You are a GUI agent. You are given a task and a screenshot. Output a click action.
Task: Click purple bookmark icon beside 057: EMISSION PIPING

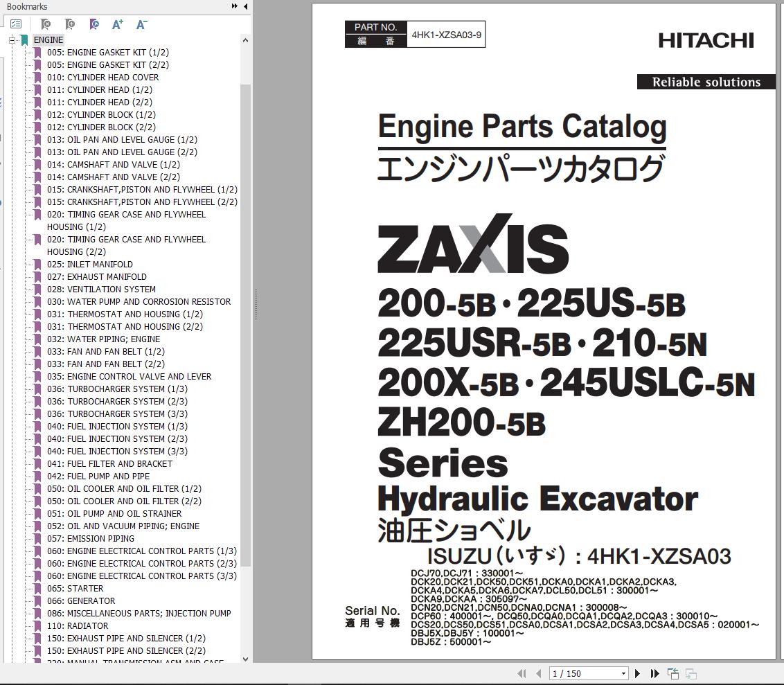[x=37, y=538]
